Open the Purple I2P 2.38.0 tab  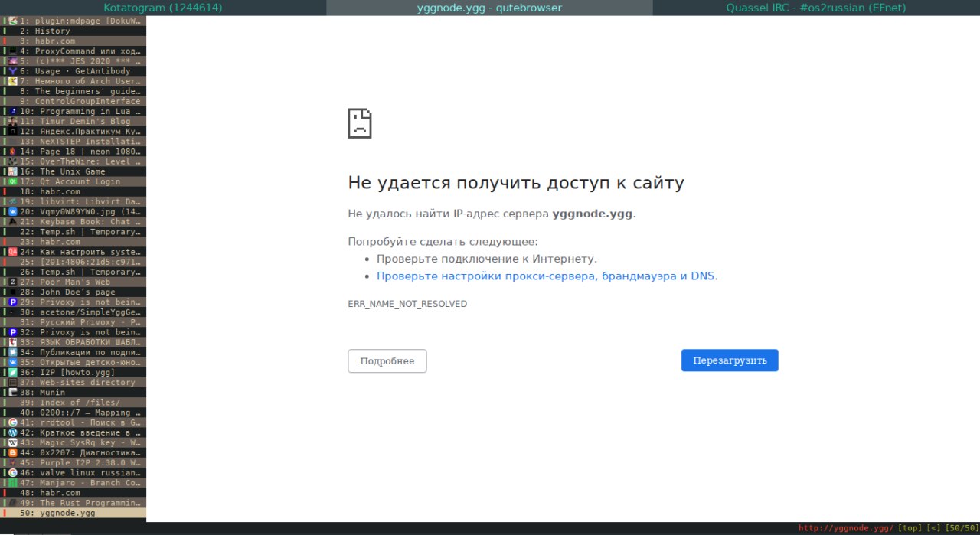(73, 462)
